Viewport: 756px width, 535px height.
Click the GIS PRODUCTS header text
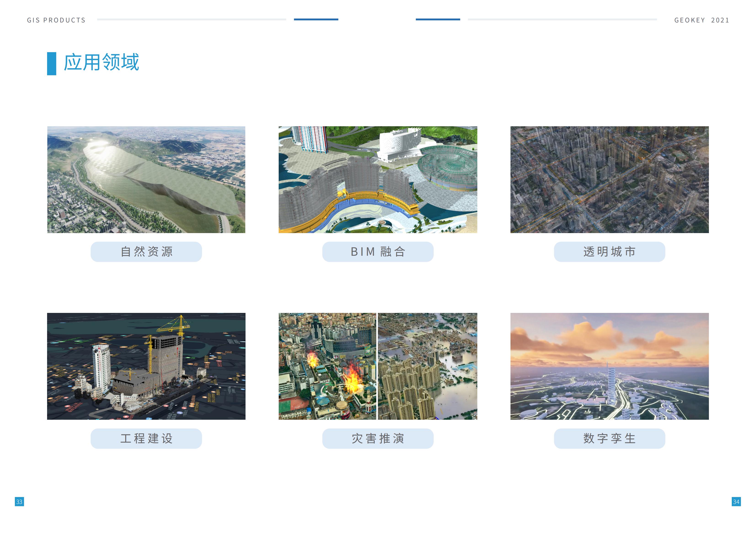click(x=56, y=20)
